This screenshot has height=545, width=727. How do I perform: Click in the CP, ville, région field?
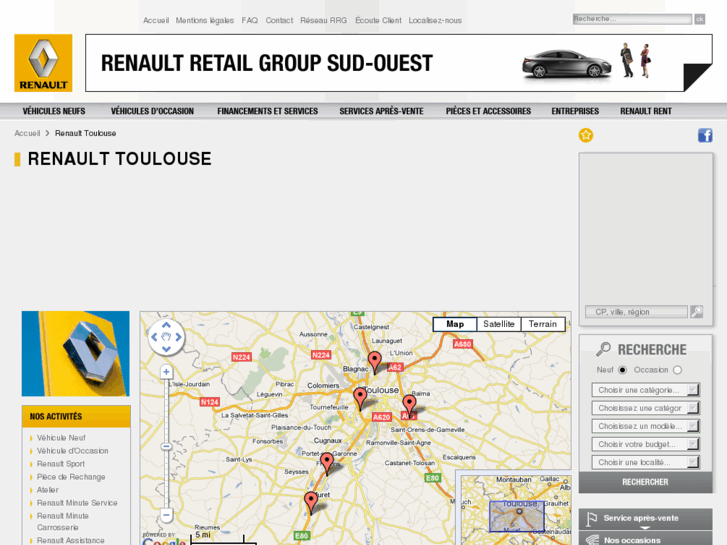click(636, 312)
